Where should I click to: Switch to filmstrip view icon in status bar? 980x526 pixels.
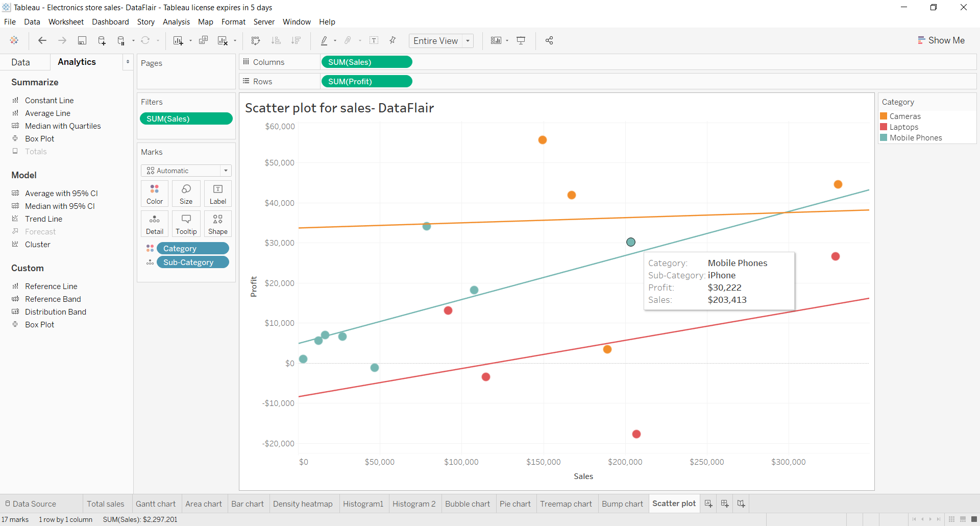tap(963, 519)
